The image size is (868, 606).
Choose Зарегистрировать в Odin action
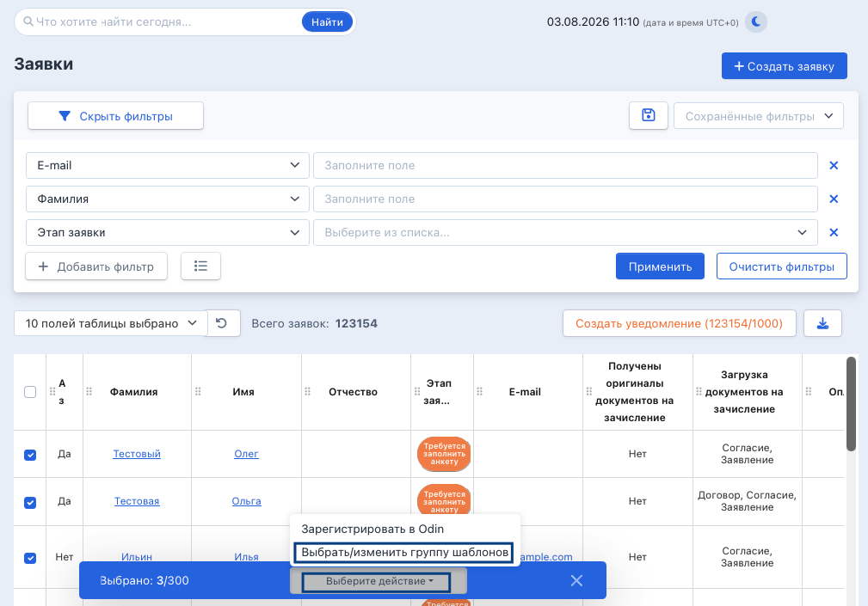tap(372, 529)
